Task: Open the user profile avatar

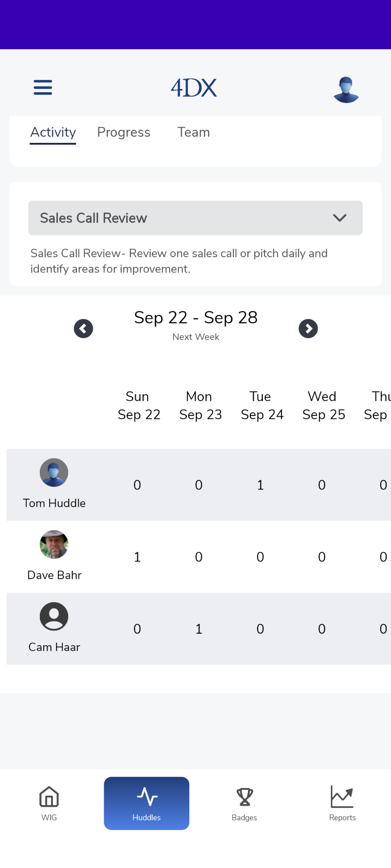Action: pyautogui.click(x=346, y=90)
